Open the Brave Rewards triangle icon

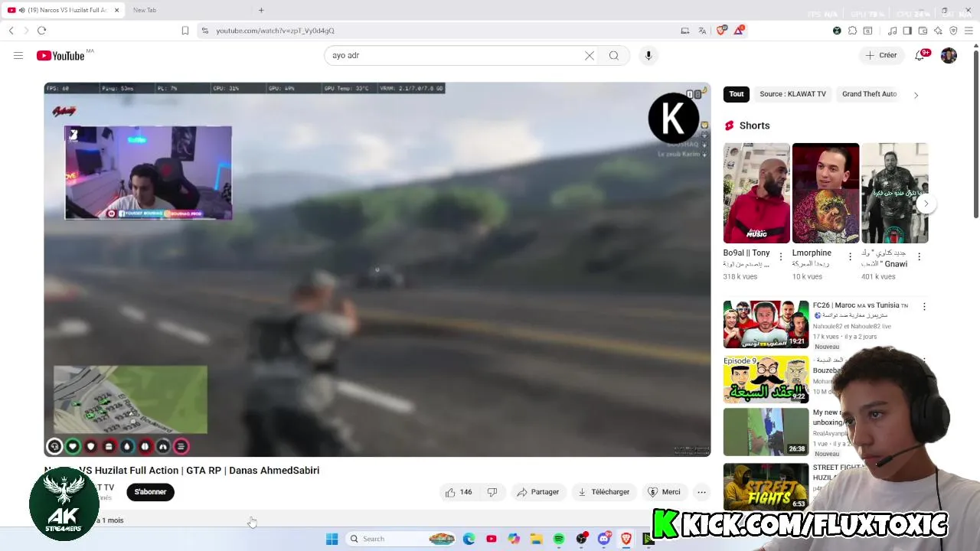739,31
